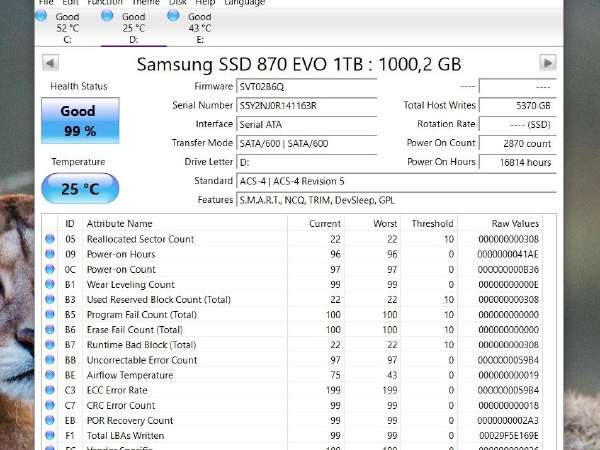Click status dot for Total LBAs Written

50,435
